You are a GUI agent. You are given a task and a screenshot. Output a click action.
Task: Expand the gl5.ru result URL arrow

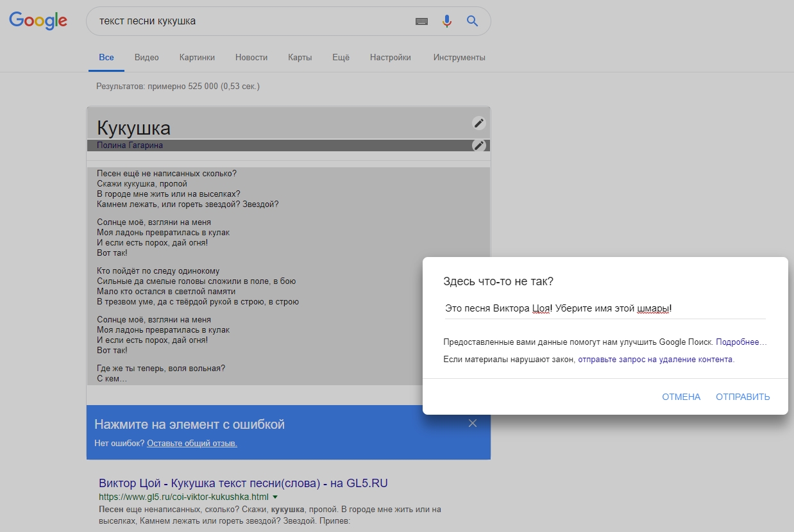275,497
